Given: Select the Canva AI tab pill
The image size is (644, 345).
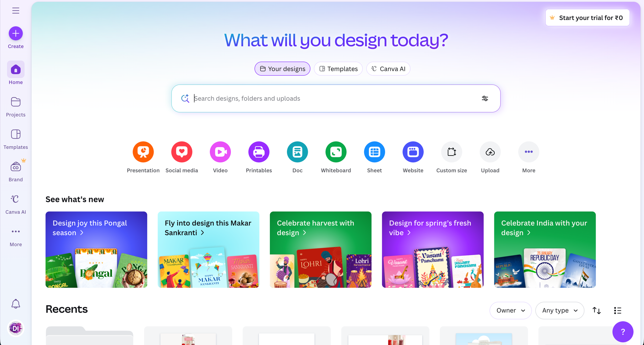Looking at the screenshot, I should coord(388,69).
